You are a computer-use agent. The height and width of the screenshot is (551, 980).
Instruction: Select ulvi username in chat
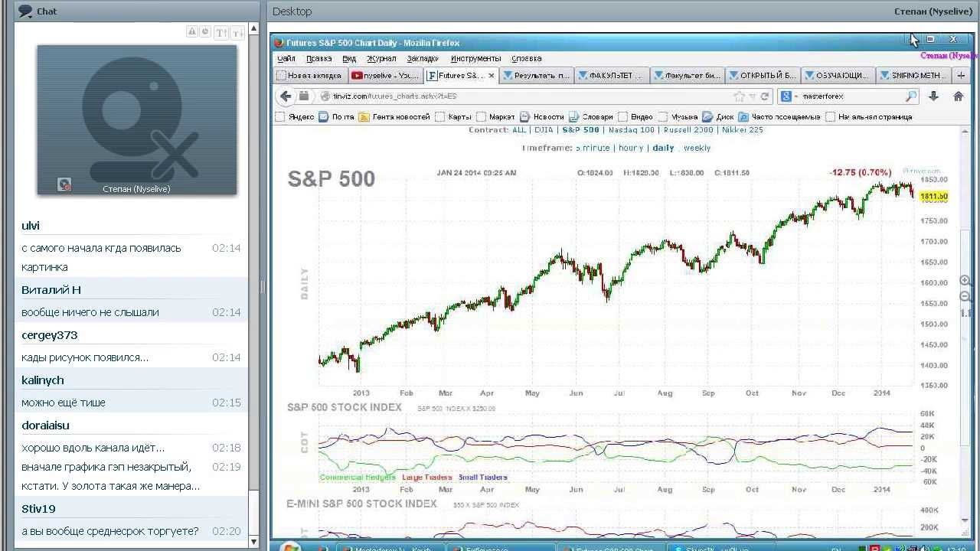tap(31, 226)
